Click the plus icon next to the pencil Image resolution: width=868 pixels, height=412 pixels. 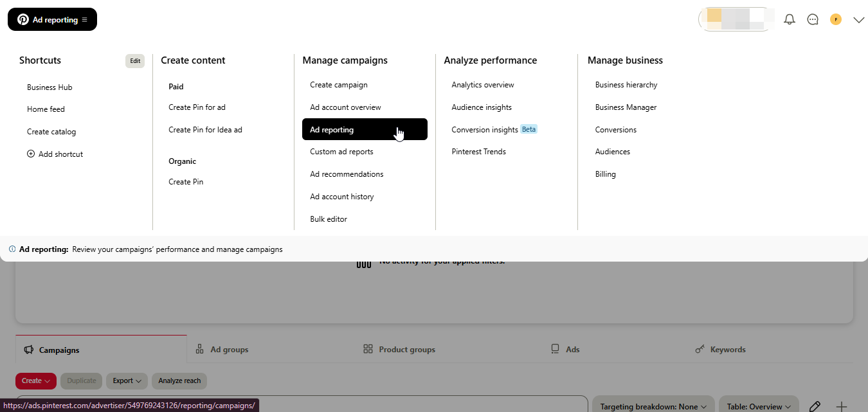842,406
